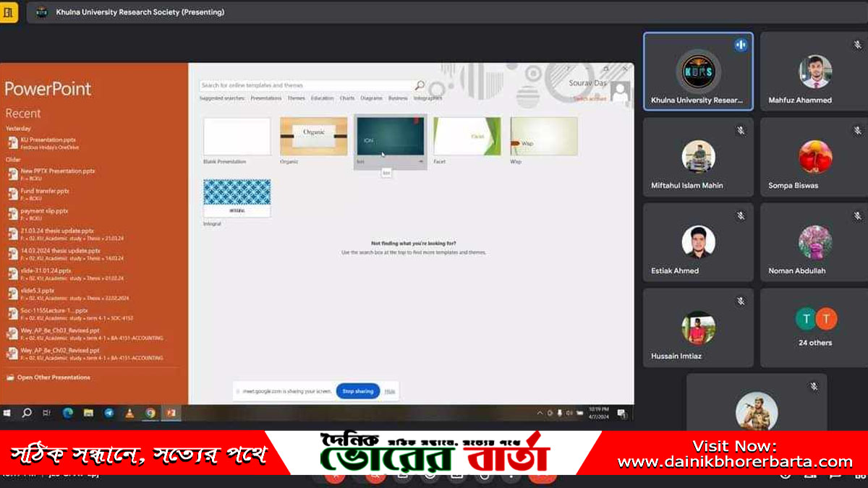
Task: Click the template search magnifier icon
Action: coord(420,85)
